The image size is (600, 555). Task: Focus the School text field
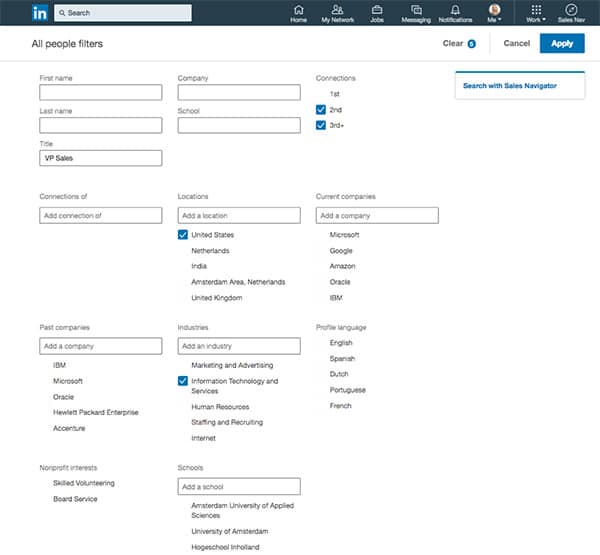click(239, 125)
